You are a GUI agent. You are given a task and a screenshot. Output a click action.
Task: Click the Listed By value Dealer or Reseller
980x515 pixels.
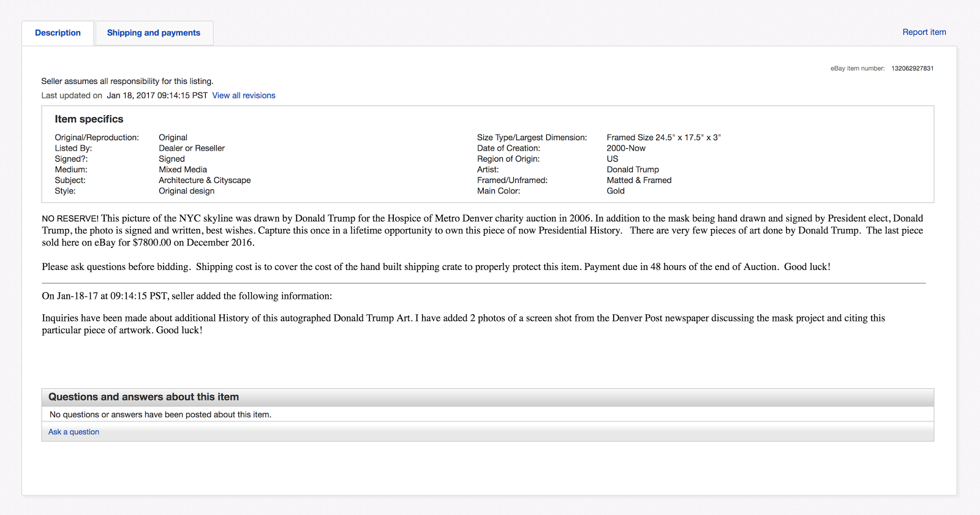click(x=192, y=148)
